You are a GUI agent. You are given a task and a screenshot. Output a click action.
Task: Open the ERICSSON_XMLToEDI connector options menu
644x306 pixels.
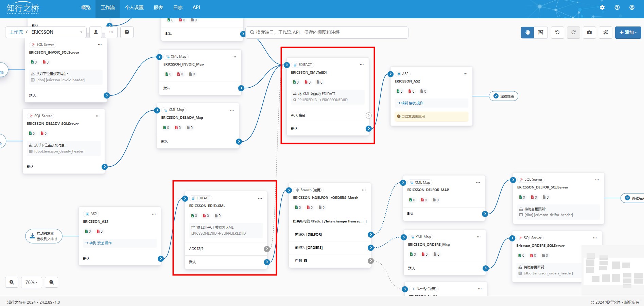click(x=362, y=65)
